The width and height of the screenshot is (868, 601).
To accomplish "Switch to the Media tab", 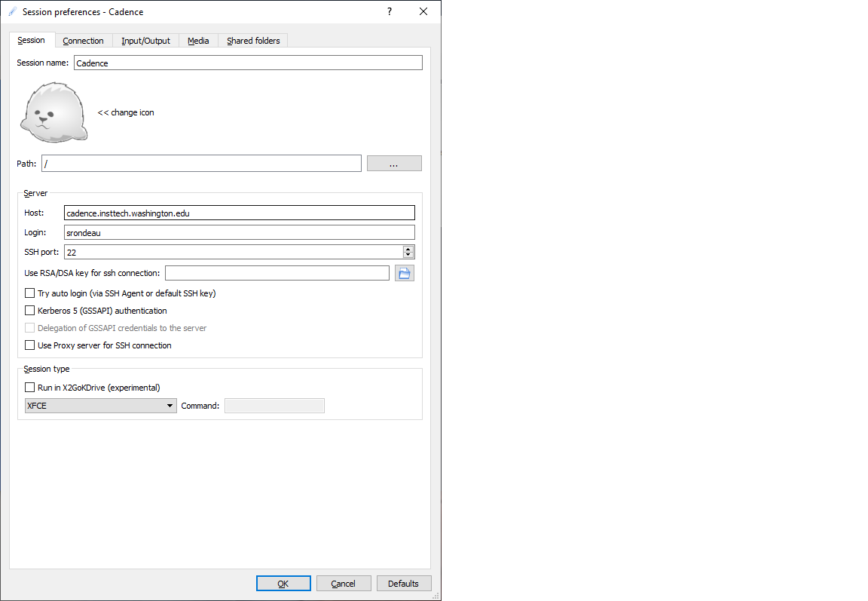I will 198,41.
